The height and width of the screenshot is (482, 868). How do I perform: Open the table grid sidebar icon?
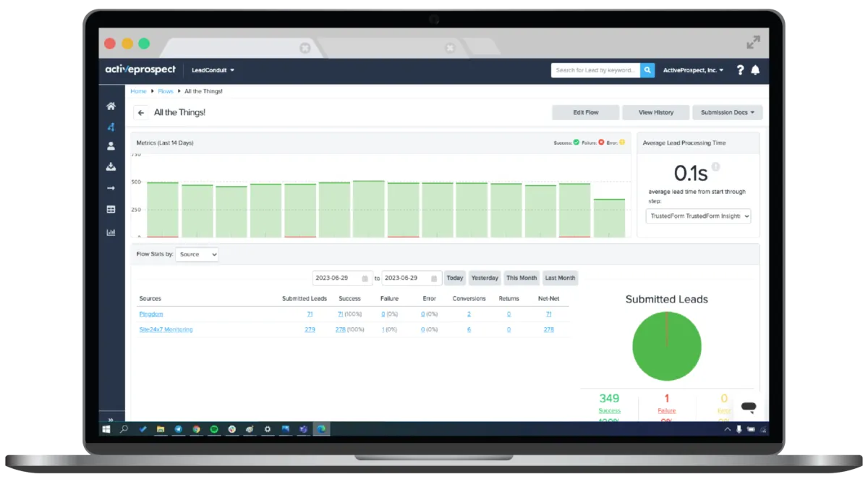[x=111, y=210]
